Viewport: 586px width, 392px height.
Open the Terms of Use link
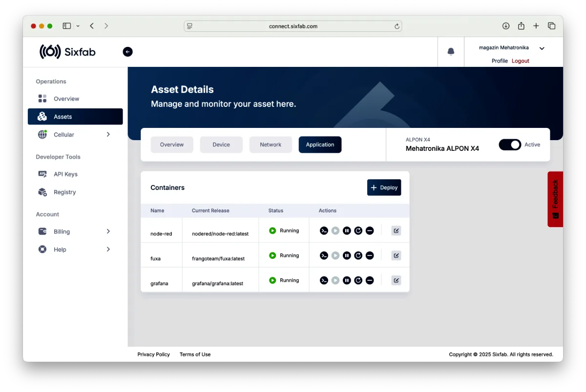(x=195, y=354)
